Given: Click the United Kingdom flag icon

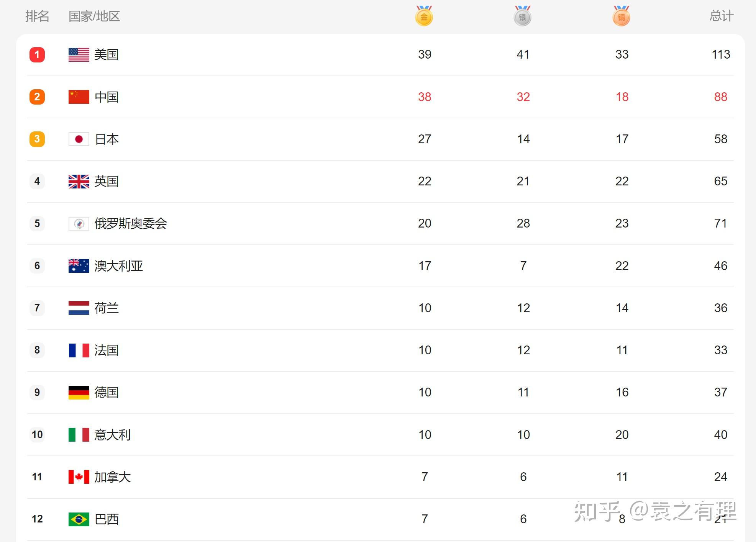Looking at the screenshot, I should pos(79,181).
